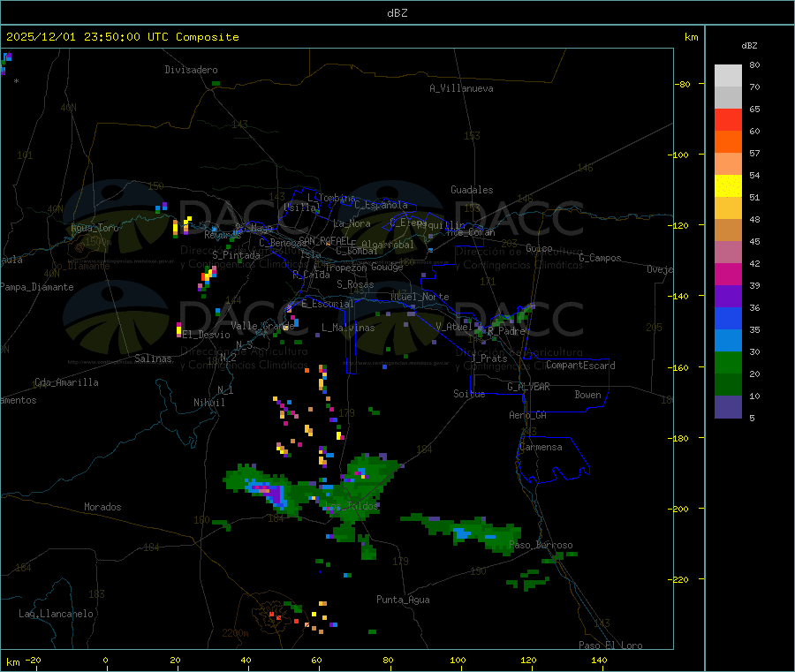The width and height of the screenshot is (795, 672).
Task: Click the 65 dBZ red color swatch
Action: pyautogui.click(x=728, y=119)
